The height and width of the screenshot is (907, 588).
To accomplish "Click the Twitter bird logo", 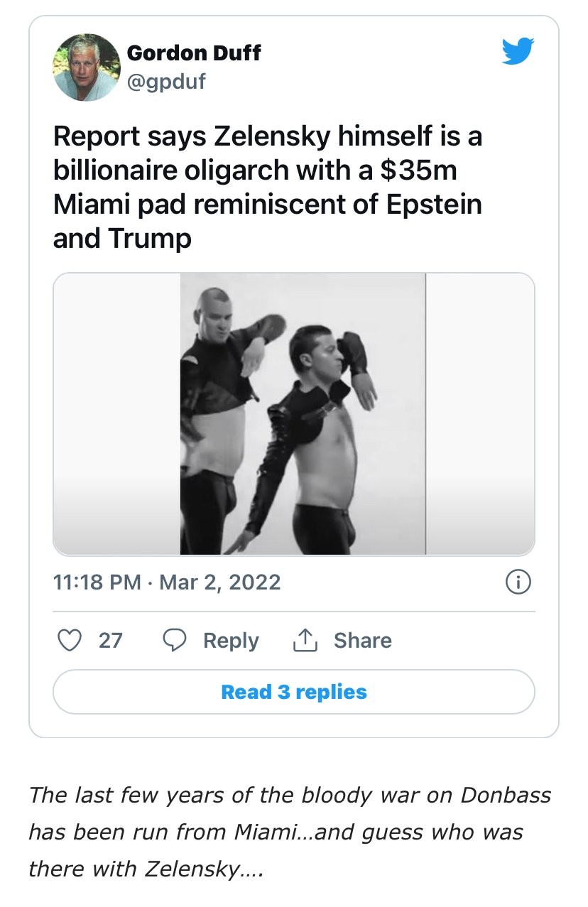I will [x=518, y=51].
